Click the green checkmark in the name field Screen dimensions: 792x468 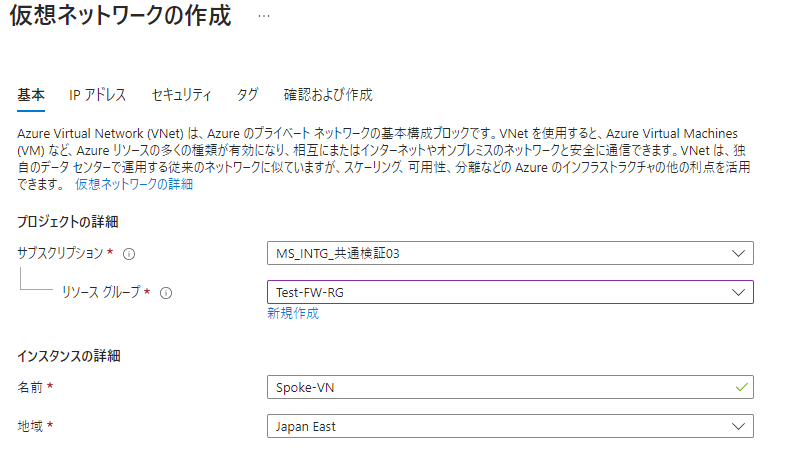pyautogui.click(x=740, y=386)
